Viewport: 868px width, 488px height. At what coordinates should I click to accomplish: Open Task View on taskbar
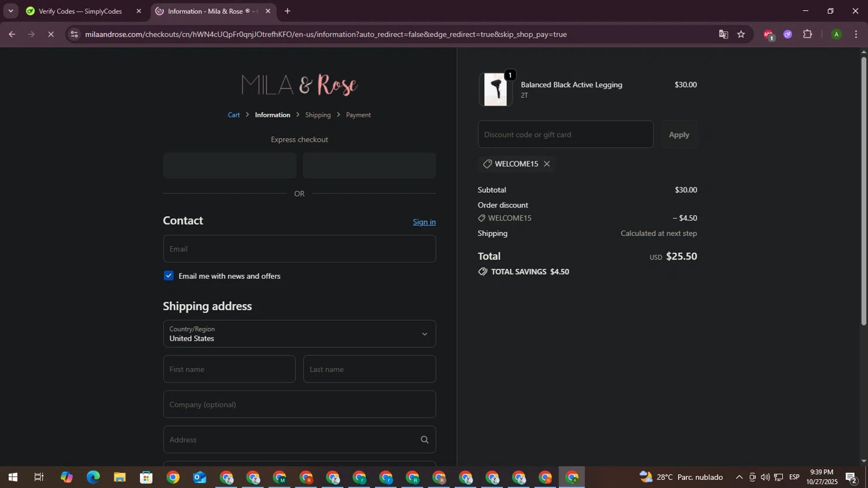click(x=39, y=477)
